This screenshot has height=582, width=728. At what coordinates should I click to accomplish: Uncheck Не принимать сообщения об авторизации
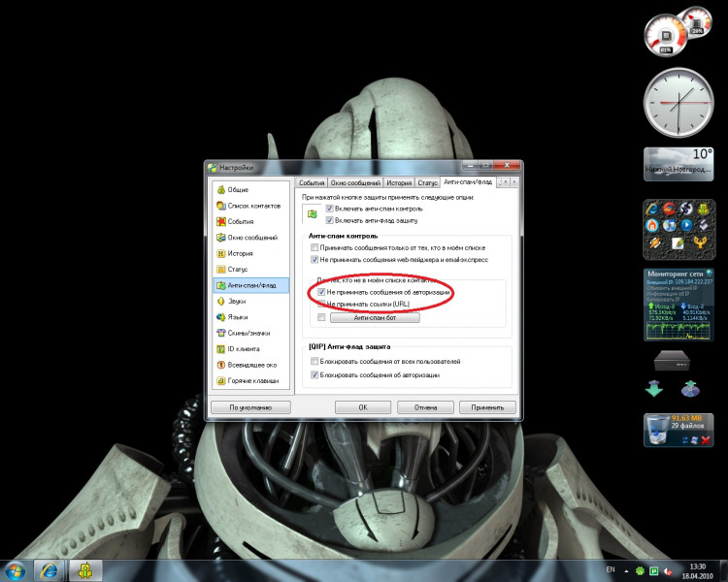click(x=321, y=291)
